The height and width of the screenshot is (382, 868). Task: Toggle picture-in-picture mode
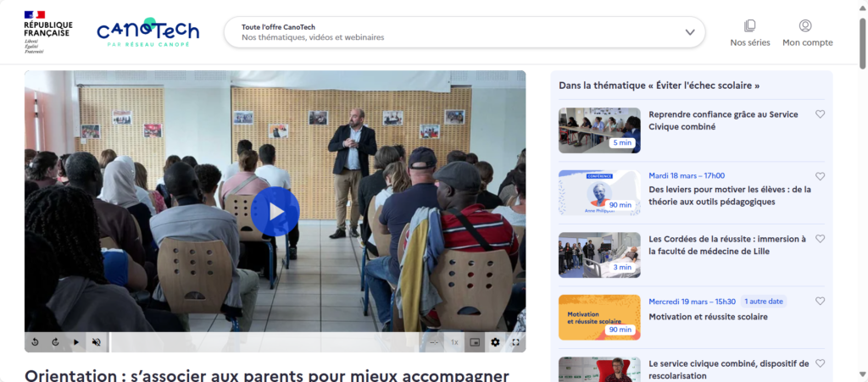tap(475, 342)
